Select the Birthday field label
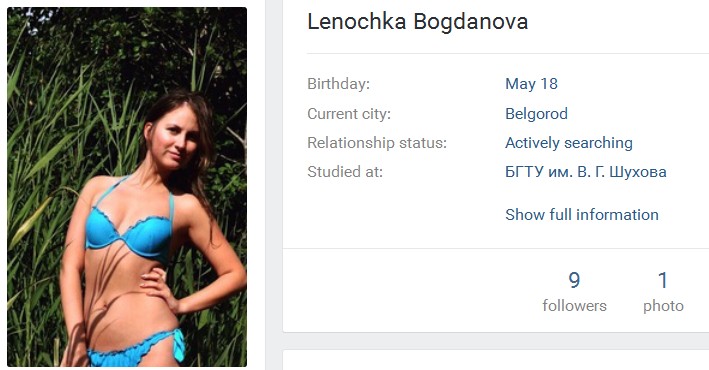 [x=339, y=84]
